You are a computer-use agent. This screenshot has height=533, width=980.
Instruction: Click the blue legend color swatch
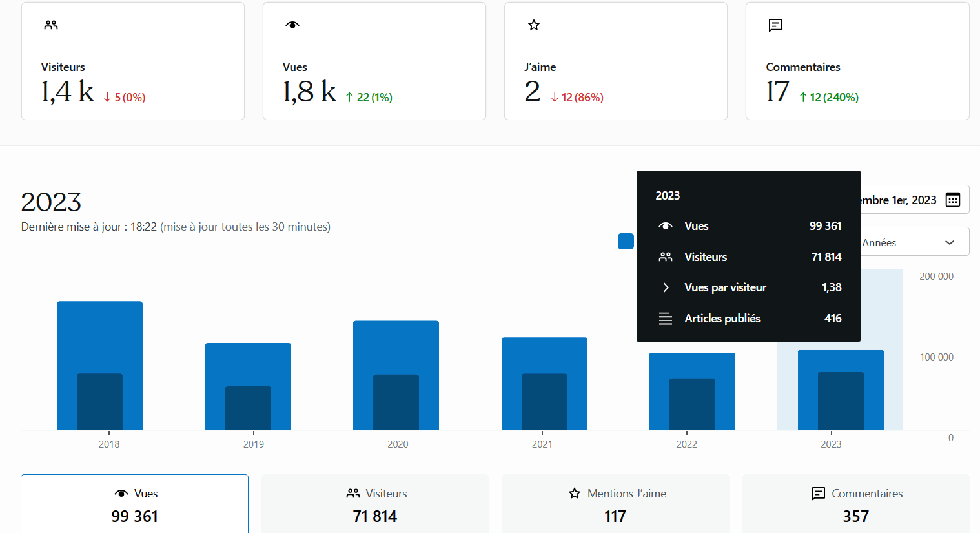(x=626, y=241)
